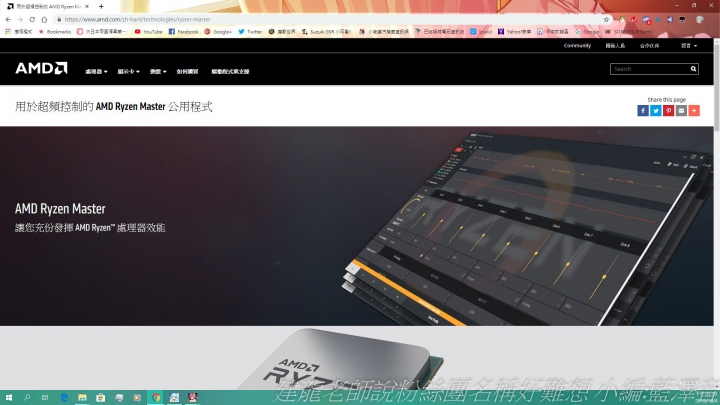Share this page on Twitter

click(x=656, y=111)
